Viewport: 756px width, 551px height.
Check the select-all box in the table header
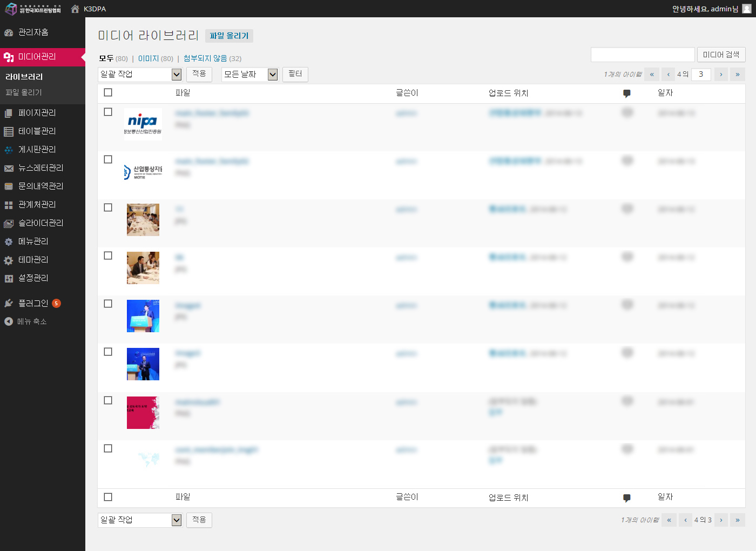coord(108,92)
